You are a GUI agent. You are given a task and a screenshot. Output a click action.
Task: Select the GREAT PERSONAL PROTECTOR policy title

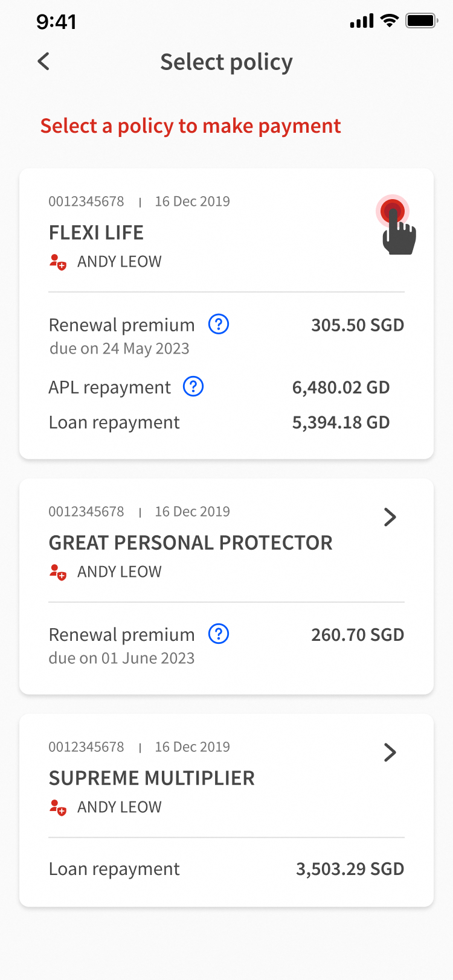tap(190, 543)
